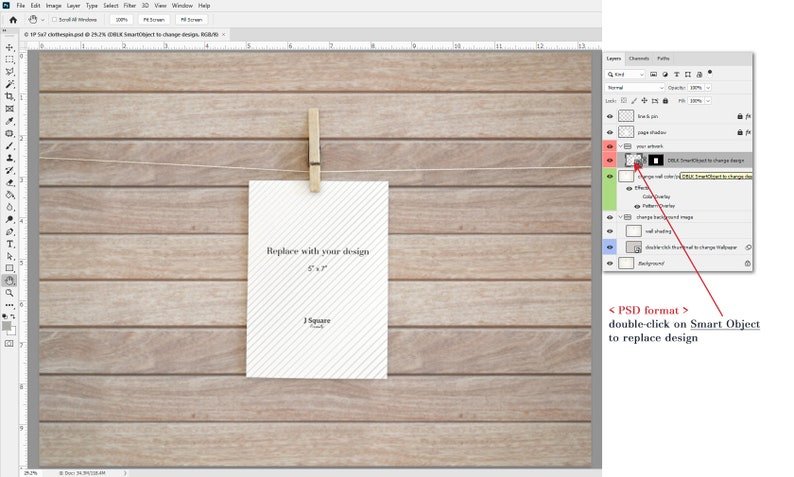Select the Path Selection tool
Screen dimensions: 794x477
[x=9, y=256]
